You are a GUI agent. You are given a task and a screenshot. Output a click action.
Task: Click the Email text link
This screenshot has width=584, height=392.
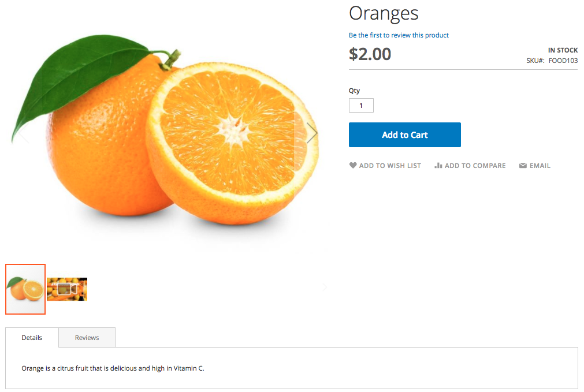[x=540, y=166]
